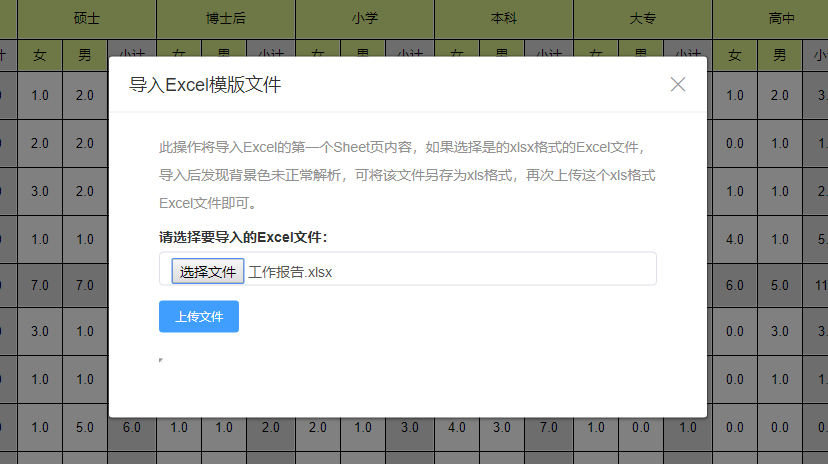This screenshot has height=464, width=828.
Task: Click the 男 sub-header under 高中
Action: (x=780, y=55)
